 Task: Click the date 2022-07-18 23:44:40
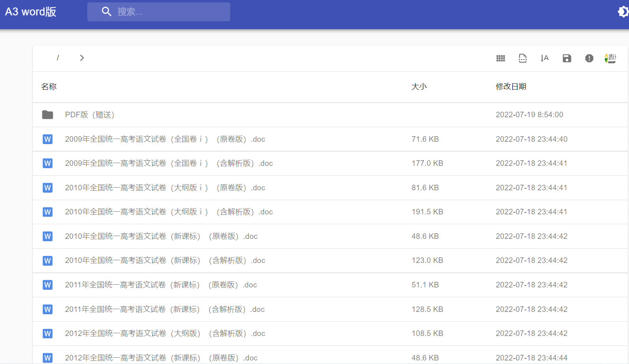click(x=531, y=139)
